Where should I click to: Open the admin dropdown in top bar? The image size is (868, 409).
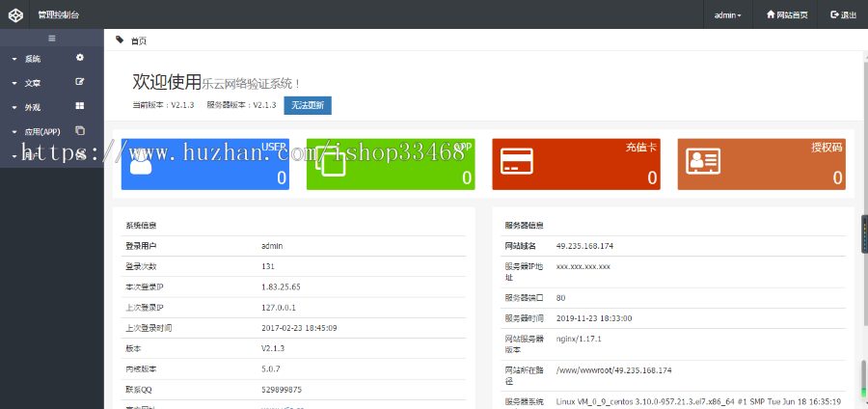[x=727, y=14]
